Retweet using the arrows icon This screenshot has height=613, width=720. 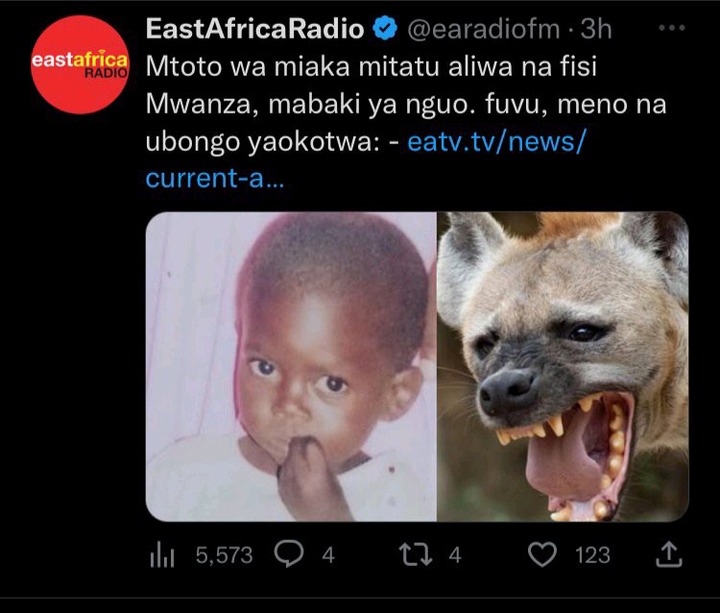point(416,554)
